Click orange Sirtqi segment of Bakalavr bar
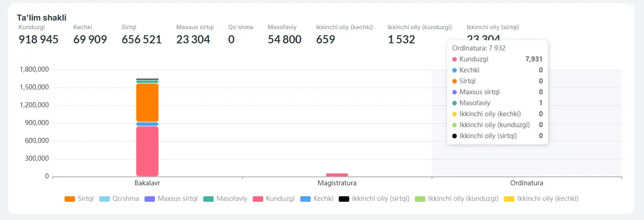Viewport: 644px width, 220px height. pos(147,102)
